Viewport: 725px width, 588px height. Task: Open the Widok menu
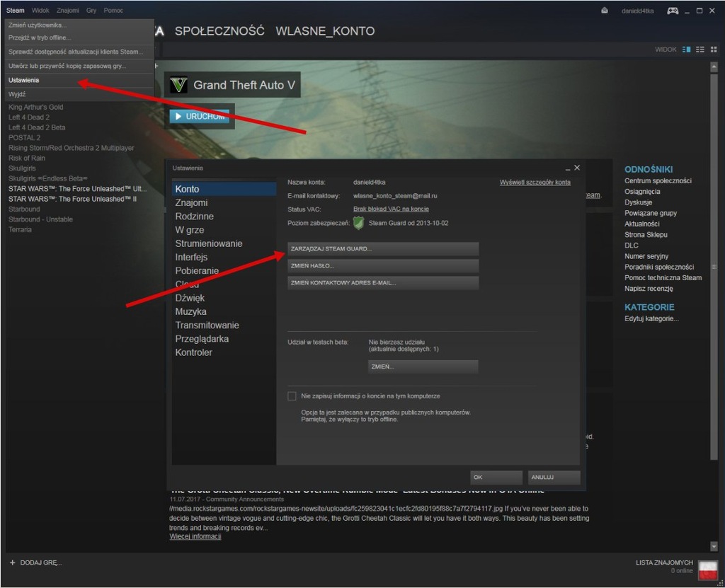(x=40, y=10)
